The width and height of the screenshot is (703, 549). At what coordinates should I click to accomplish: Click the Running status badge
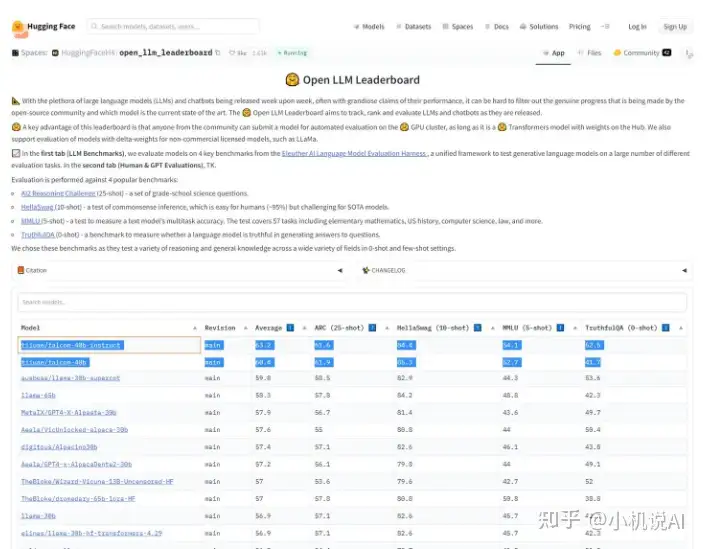pyautogui.click(x=292, y=53)
